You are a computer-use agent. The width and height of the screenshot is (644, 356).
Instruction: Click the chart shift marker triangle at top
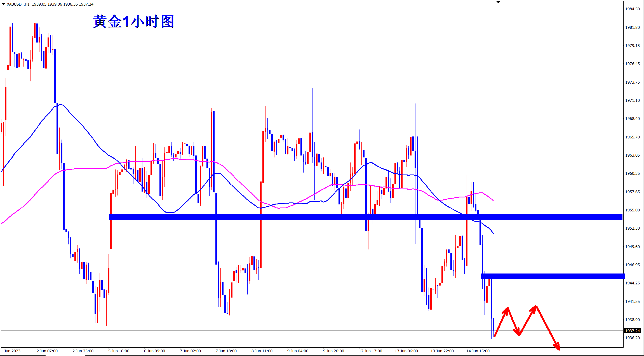click(x=498, y=2)
